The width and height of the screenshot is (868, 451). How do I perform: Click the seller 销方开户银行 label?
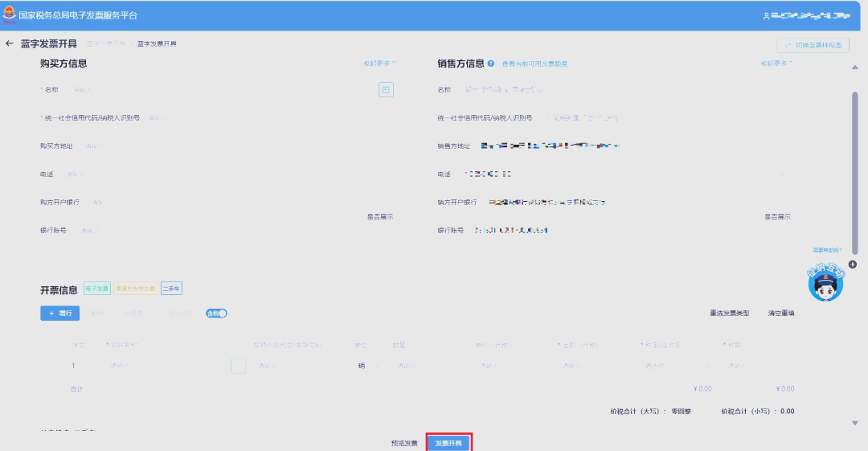[x=457, y=203]
